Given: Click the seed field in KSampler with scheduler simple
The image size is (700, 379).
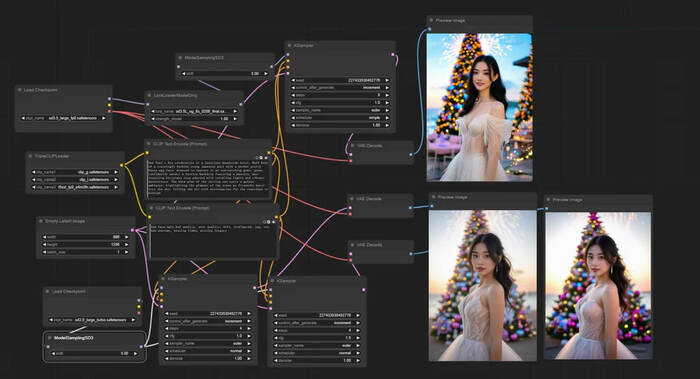Looking at the screenshot, I should point(340,80).
